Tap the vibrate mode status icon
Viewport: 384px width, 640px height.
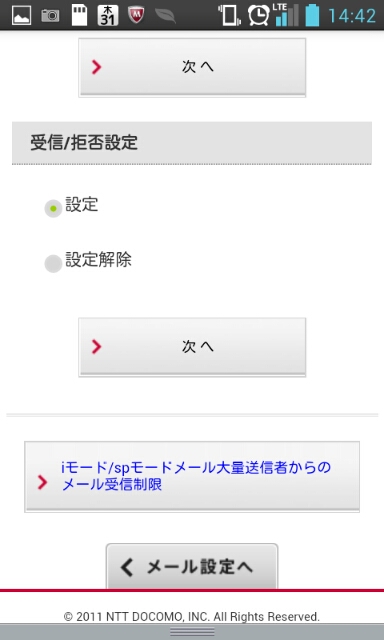click(x=230, y=15)
